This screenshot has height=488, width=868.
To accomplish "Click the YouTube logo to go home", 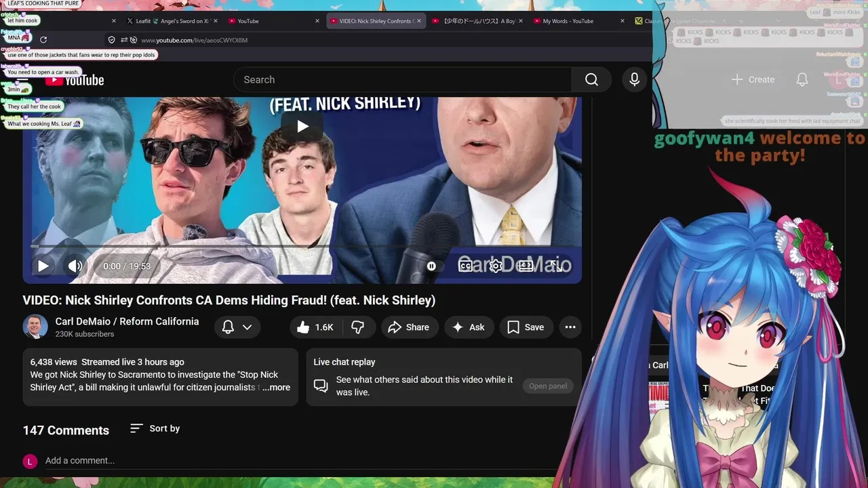I will (75, 80).
